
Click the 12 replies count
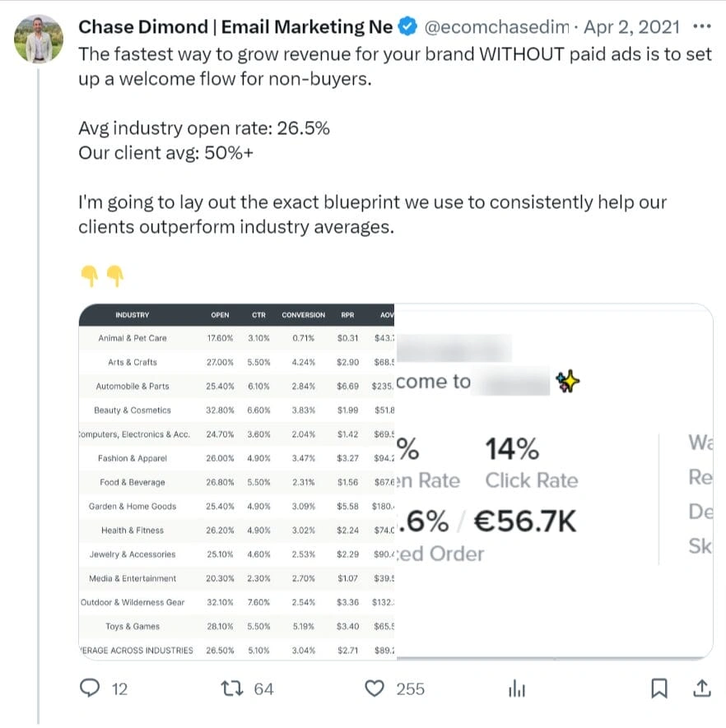[119, 689]
